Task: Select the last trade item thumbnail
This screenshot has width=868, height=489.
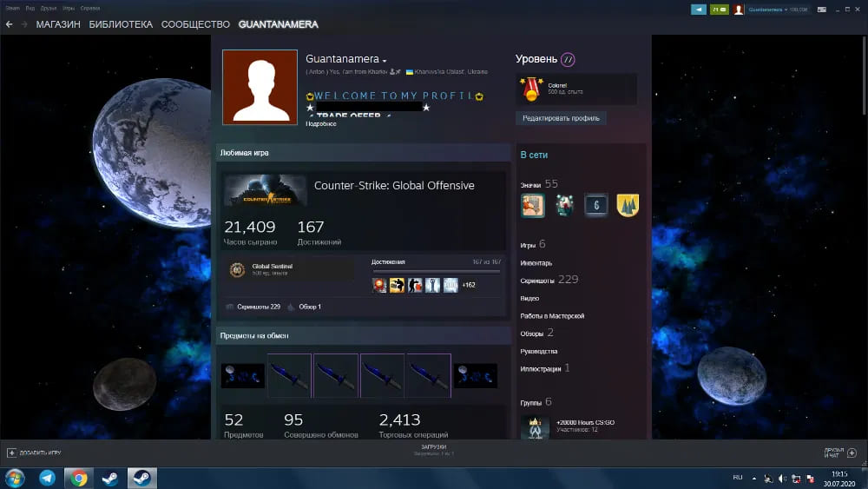Action: 475,375
